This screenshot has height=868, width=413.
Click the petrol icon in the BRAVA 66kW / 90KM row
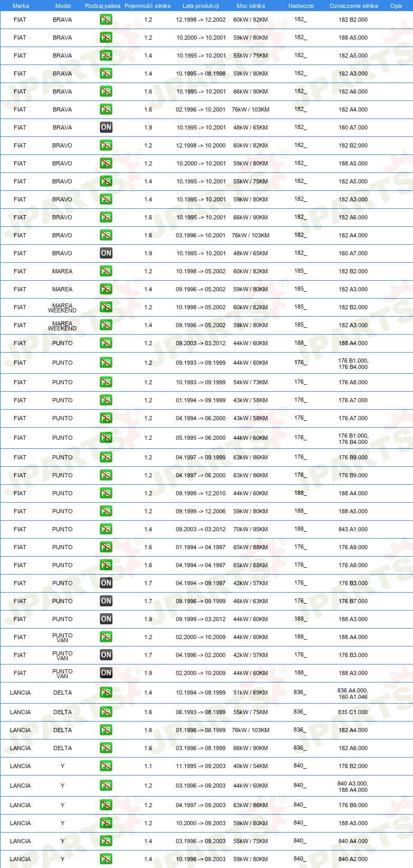(x=106, y=91)
